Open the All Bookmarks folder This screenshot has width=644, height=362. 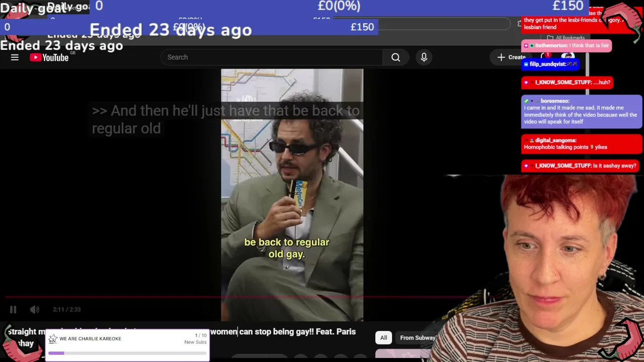(566, 38)
